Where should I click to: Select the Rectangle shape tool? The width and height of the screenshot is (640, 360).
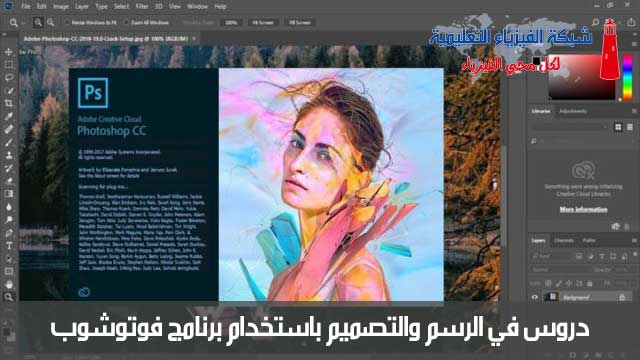9,271
